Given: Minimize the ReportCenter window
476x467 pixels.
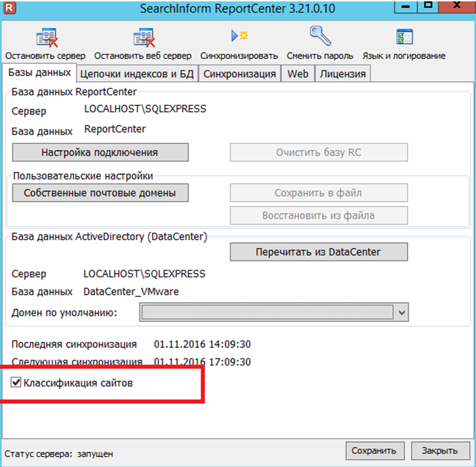Looking at the screenshot, I should 406,6.
